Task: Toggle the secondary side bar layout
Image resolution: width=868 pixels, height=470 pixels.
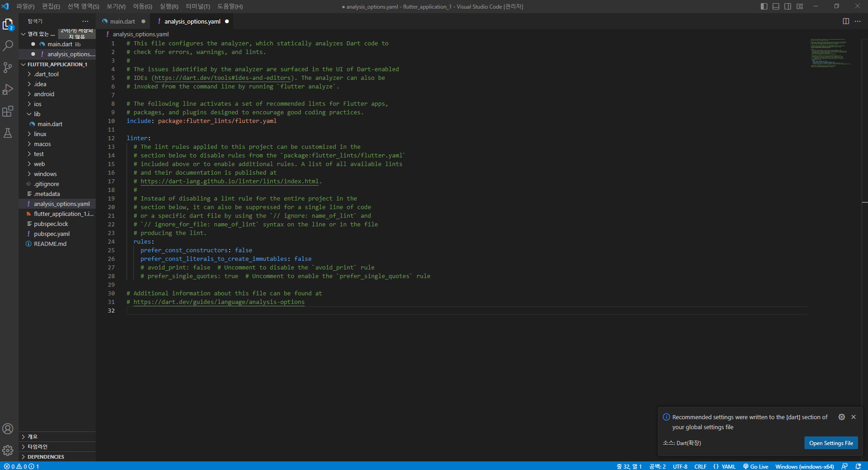Action: 788,6
